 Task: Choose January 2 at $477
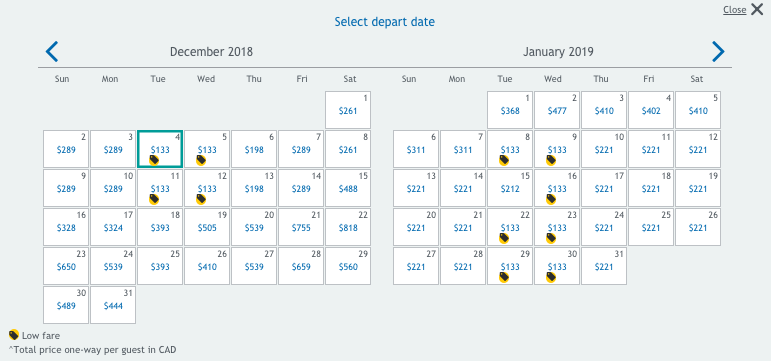point(557,110)
